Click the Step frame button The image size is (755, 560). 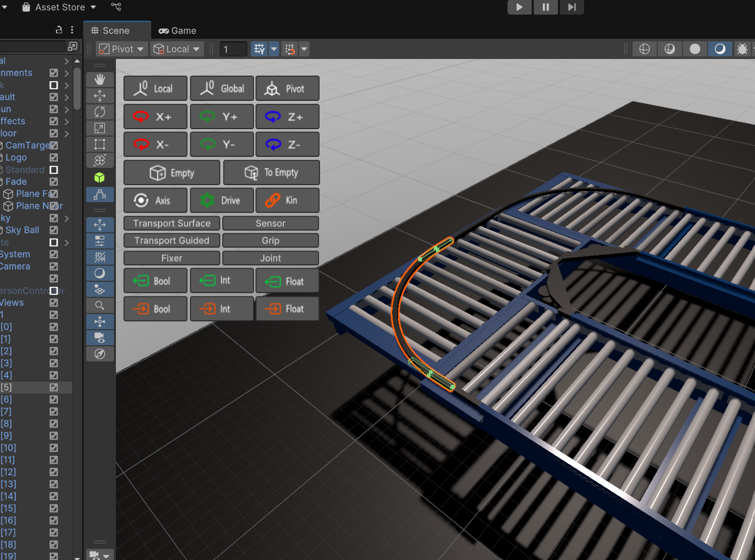pos(572,7)
